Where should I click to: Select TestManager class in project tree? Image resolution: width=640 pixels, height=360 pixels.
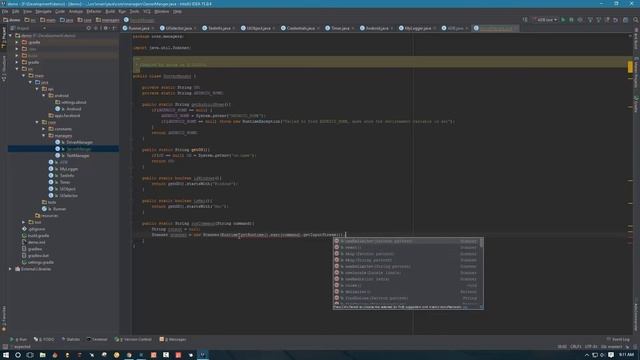pyautogui.click(x=78, y=156)
